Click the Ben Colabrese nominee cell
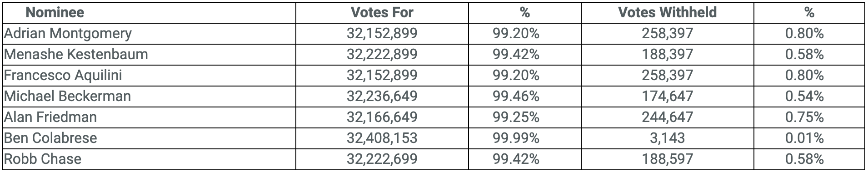Screen dimensions: 868x173 50,138
